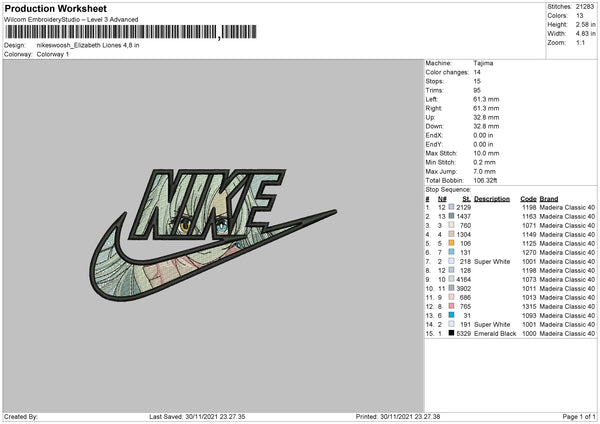Select thread code 1125 in stop row 5
The height and width of the screenshot is (424, 600).
pos(529,243)
